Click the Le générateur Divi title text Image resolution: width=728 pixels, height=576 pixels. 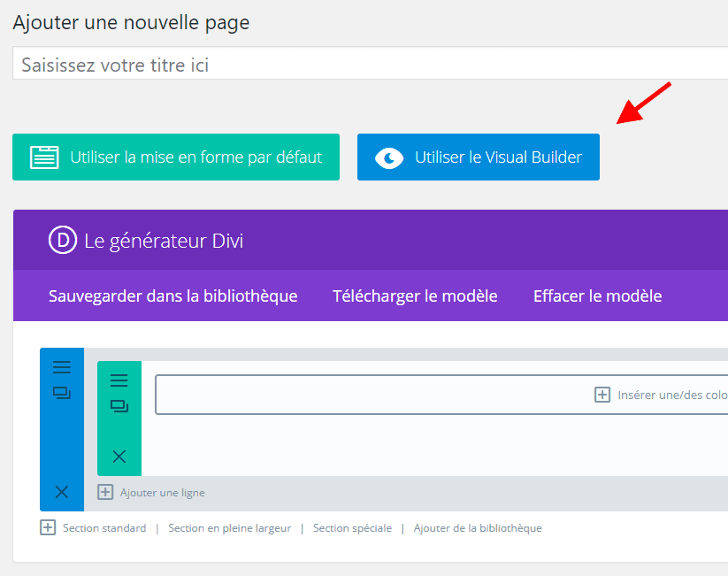(x=164, y=241)
